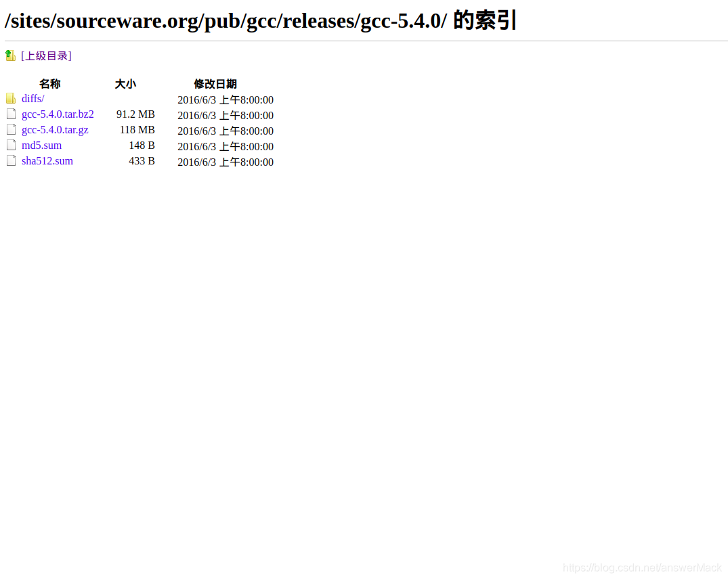728x580 pixels.
Task: Download gcc-5.4.0.tar.bz2 file link
Action: pos(58,114)
